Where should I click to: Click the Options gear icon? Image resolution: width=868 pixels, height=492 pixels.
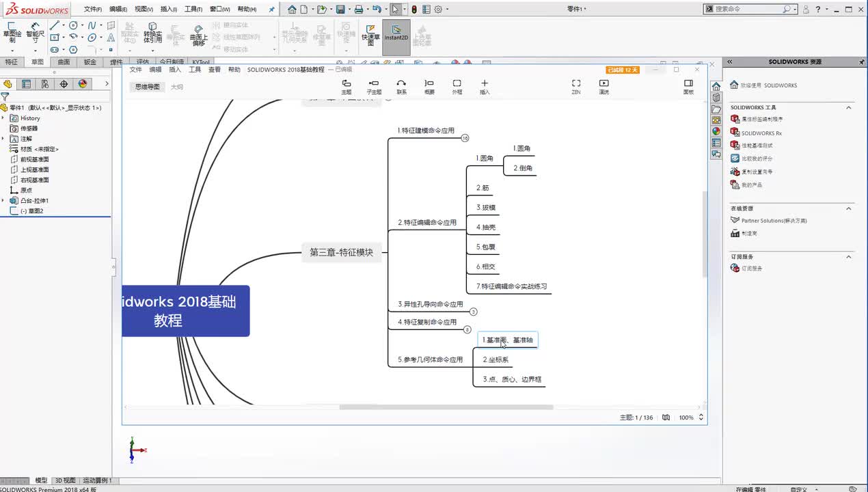438,10
